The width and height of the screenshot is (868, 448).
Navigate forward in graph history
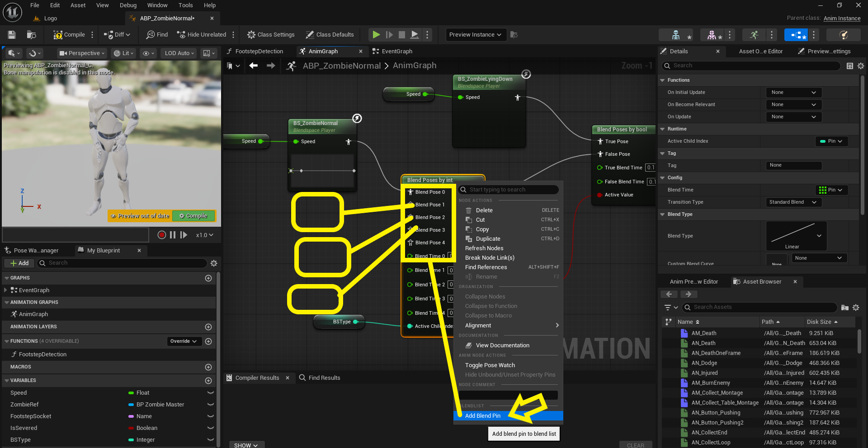(270, 66)
